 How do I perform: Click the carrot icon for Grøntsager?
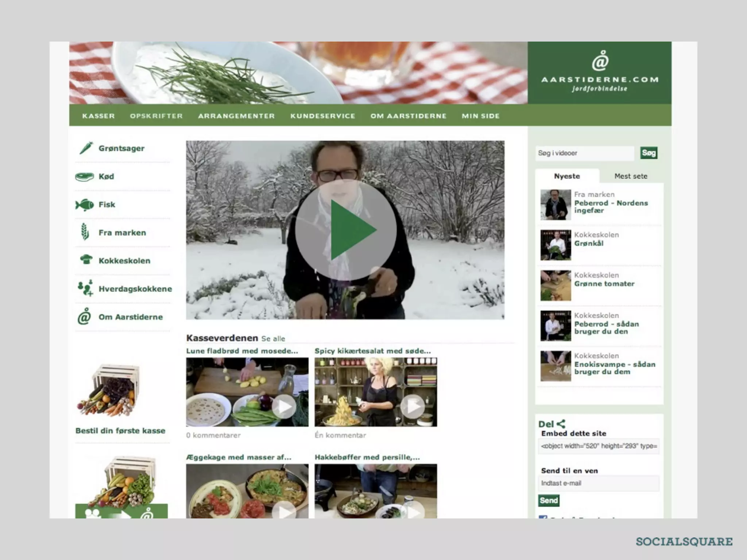pos(86,148)
